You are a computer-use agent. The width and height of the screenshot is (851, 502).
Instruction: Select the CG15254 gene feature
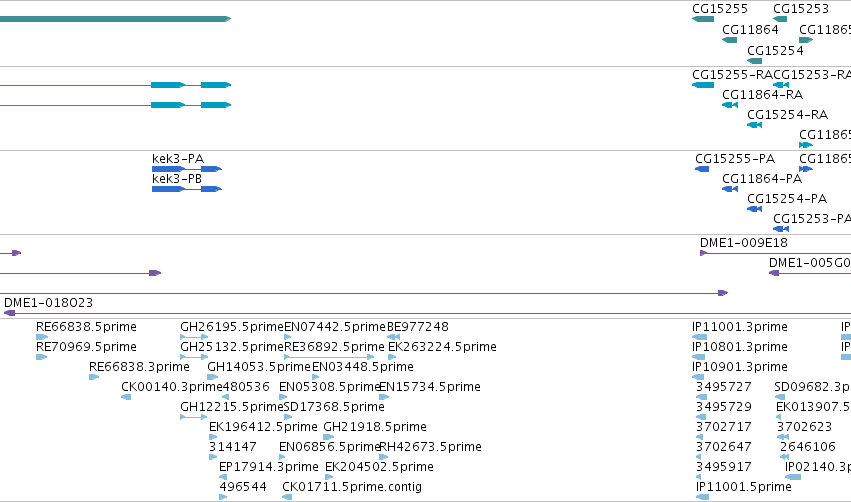click(754, 61)
